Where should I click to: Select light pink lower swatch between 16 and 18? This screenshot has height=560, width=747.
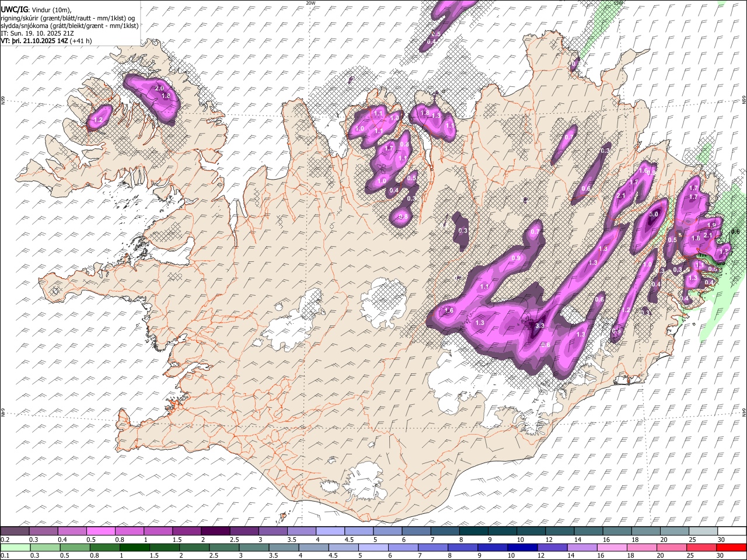coord(611,547)
